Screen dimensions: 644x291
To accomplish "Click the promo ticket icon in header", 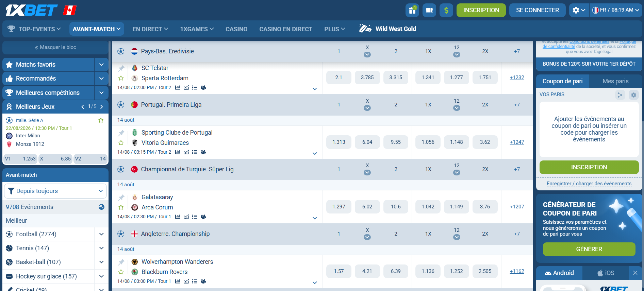I will [x=429, y=10].
